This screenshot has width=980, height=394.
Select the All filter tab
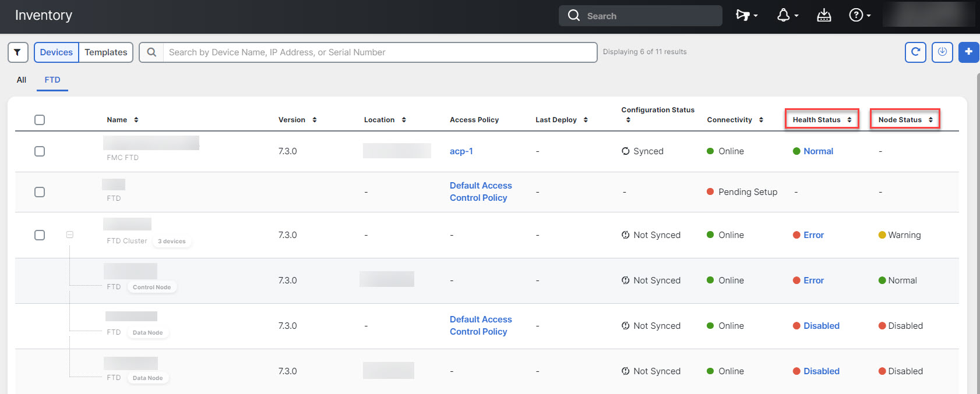point(22,80)
